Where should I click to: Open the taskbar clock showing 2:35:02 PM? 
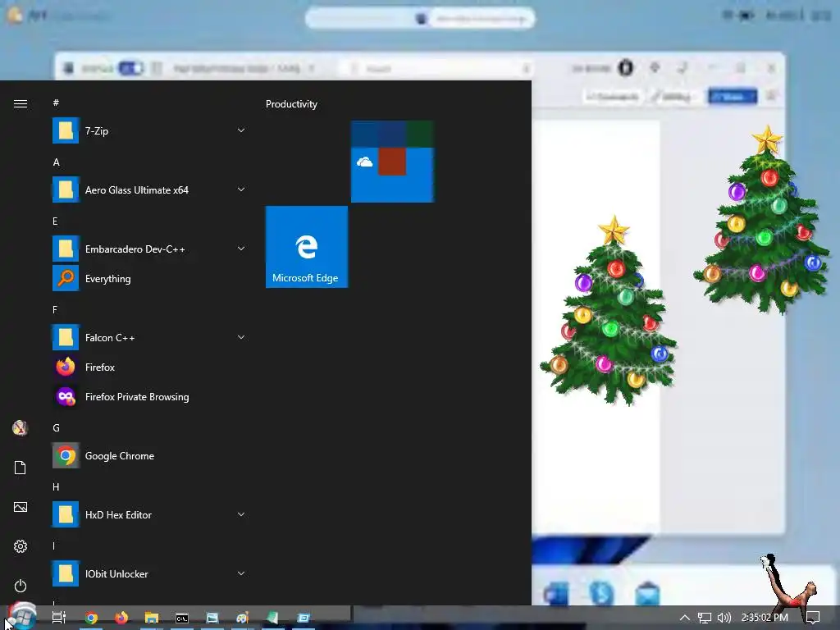tap(765, 618)
